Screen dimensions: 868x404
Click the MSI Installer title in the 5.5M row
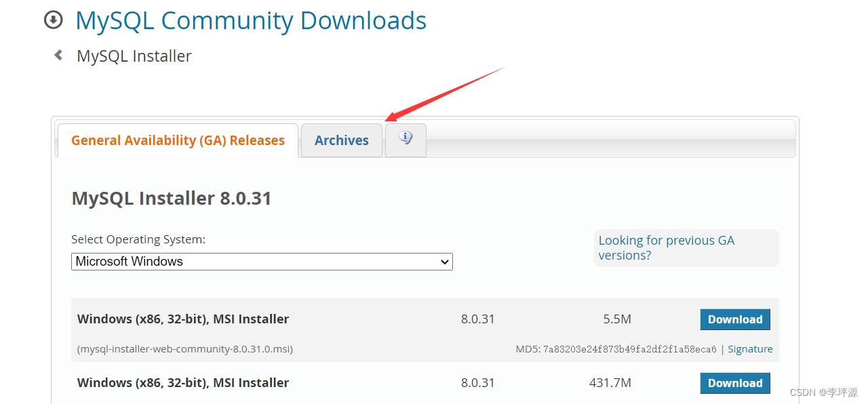[x=183, y=319]
